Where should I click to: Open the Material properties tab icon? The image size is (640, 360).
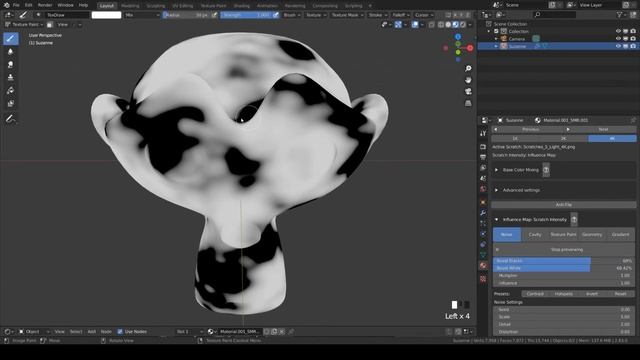pos(483,266)
